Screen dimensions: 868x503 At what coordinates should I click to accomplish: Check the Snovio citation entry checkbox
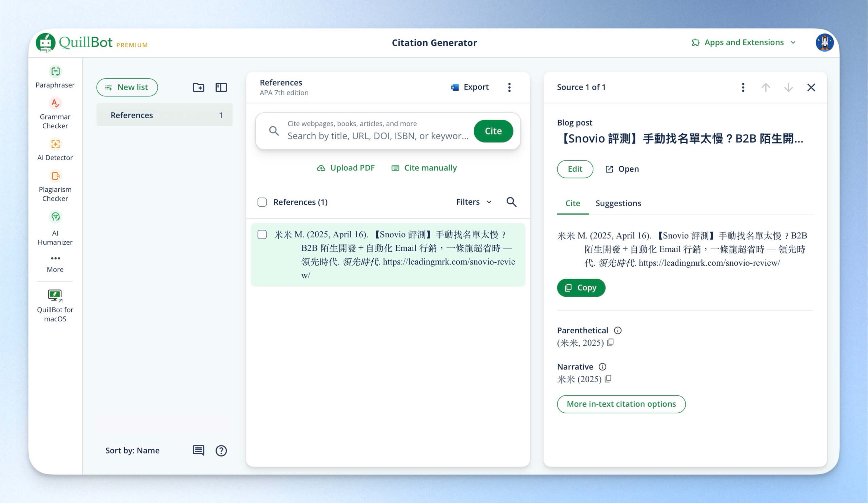[x=262, y=235]
